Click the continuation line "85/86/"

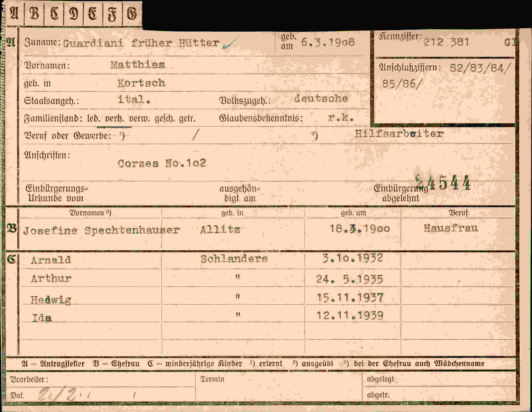(402, 84)
